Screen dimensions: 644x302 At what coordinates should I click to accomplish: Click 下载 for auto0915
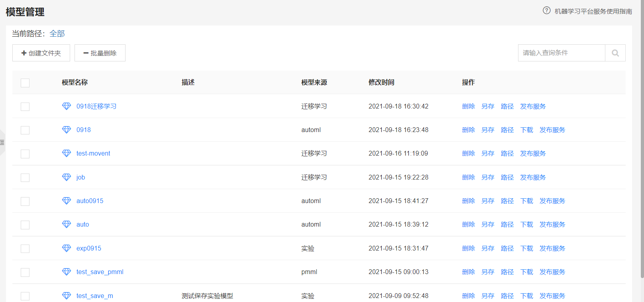(x=527, y=201)
